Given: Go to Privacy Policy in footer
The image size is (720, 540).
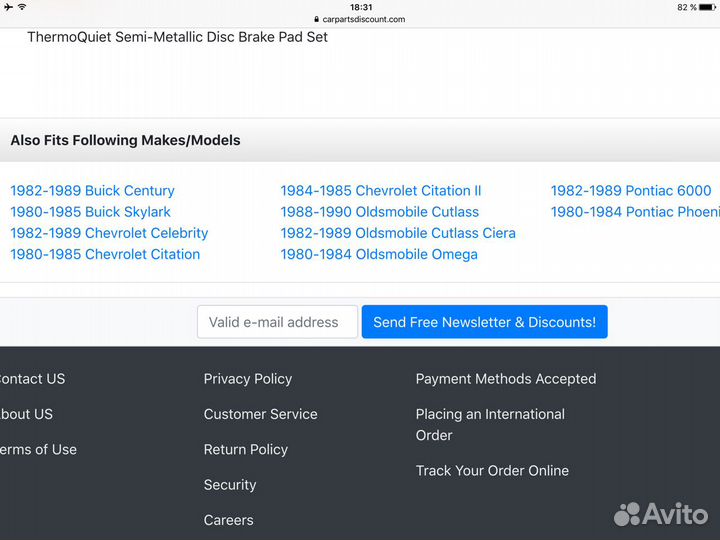Looking at the screenshot, I should click(247, 379).
